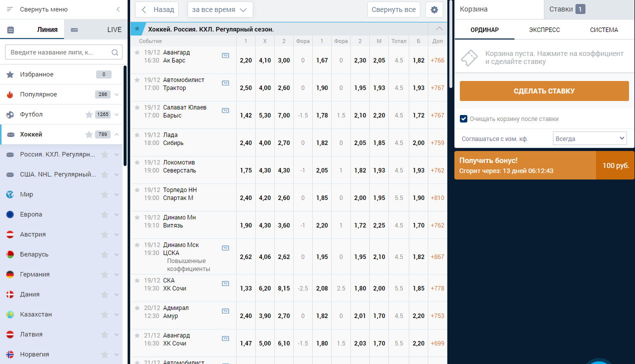Viewport: 635px width, 364px height.
Task: Favorite the Лада – Сибирь event star
Action: point(137,134)
